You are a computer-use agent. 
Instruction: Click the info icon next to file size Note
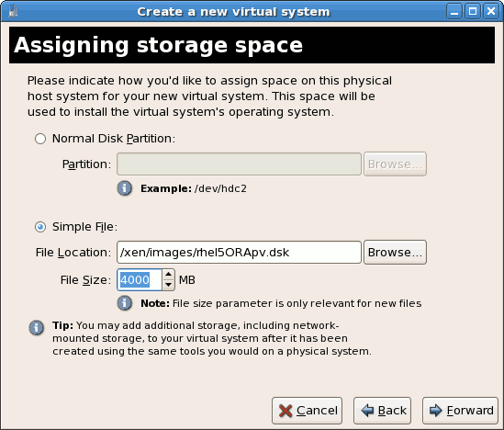click(x=124, y=303)
